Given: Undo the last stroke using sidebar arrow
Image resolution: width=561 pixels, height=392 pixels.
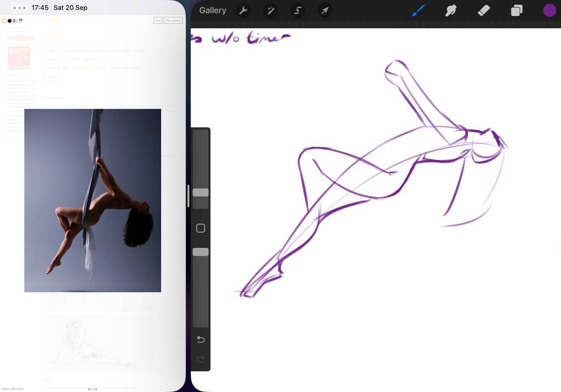Looking at the screenshot, I should pyautogui.click(x=200, y=339).
